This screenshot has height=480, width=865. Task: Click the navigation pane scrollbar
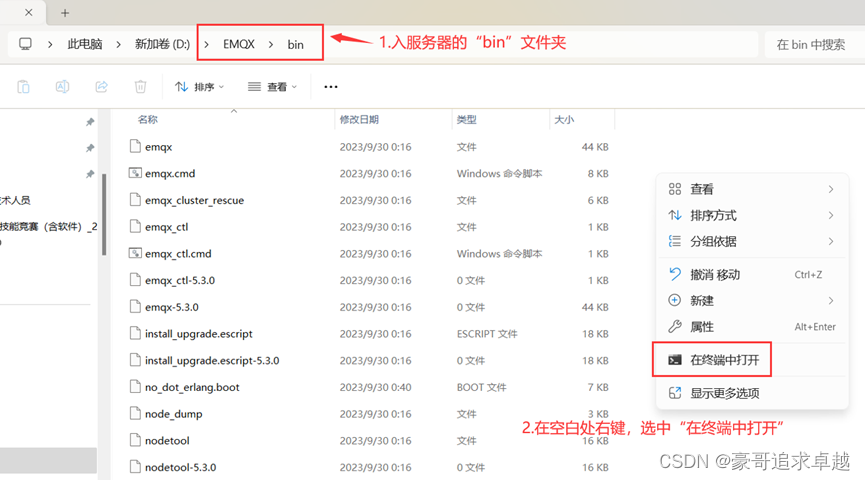click(104, 214)
